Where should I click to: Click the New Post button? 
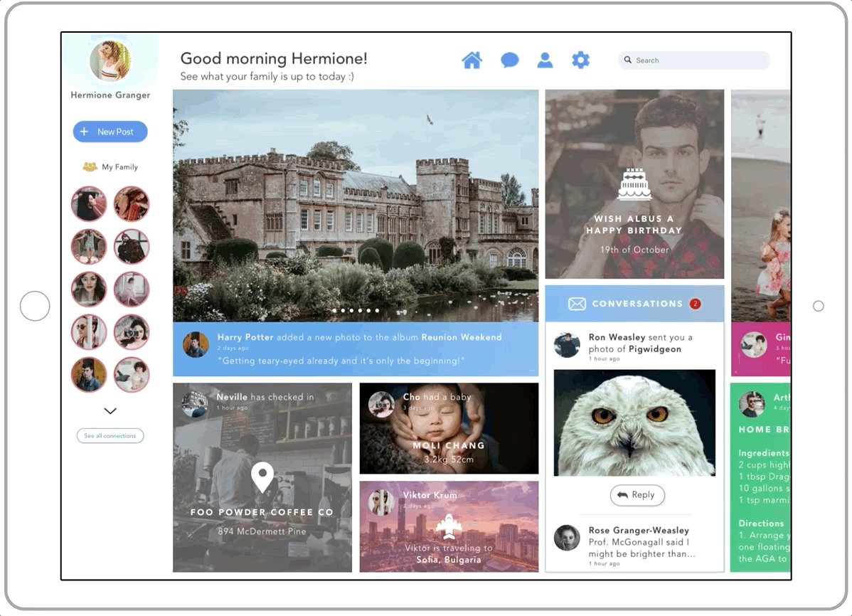[110, 132]
